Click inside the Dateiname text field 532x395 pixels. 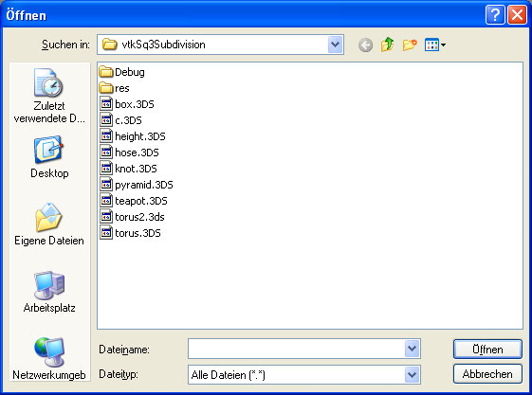[297, 349]
